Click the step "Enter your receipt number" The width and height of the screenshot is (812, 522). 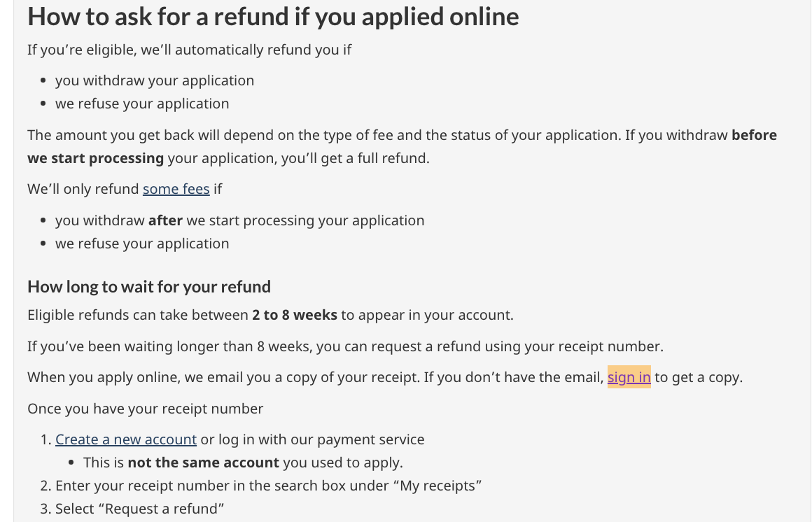[x=268, y=486]
